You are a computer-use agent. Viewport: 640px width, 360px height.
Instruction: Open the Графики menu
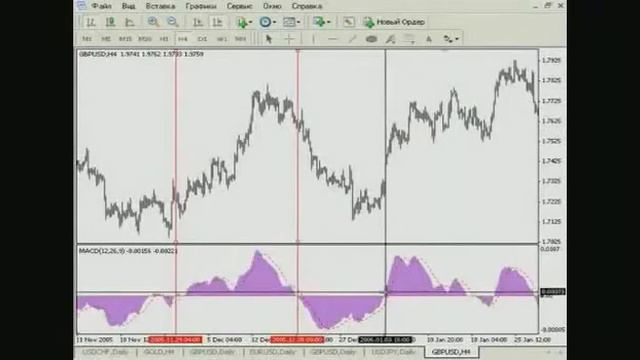201,6
